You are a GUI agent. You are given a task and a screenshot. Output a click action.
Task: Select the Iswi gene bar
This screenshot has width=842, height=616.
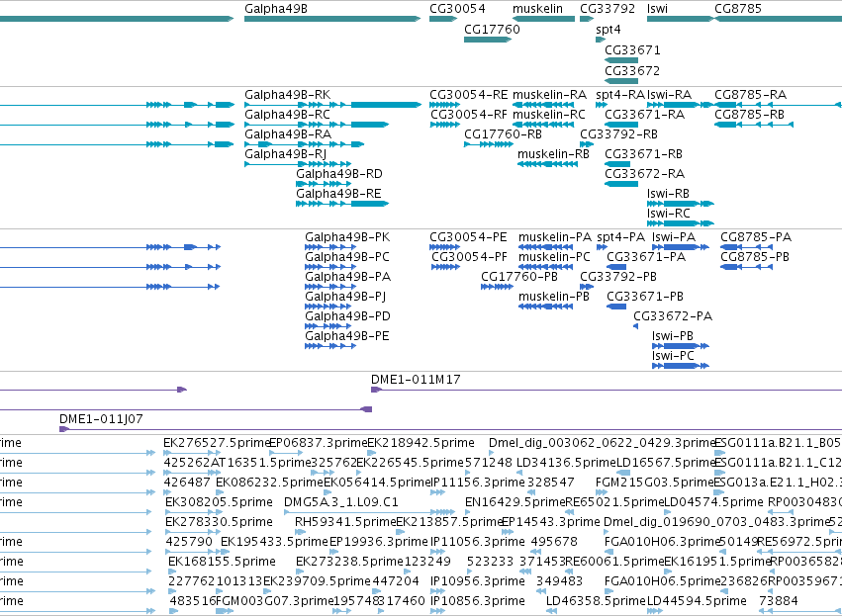coord(681,19)
